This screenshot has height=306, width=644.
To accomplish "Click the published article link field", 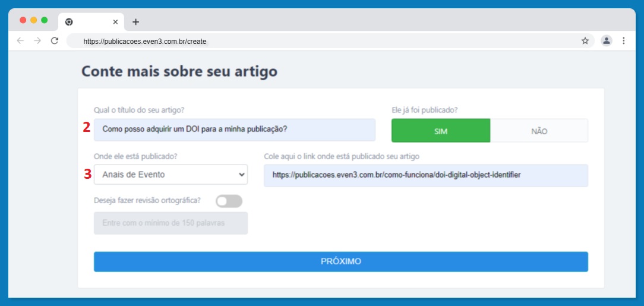I will click(426, 175).
